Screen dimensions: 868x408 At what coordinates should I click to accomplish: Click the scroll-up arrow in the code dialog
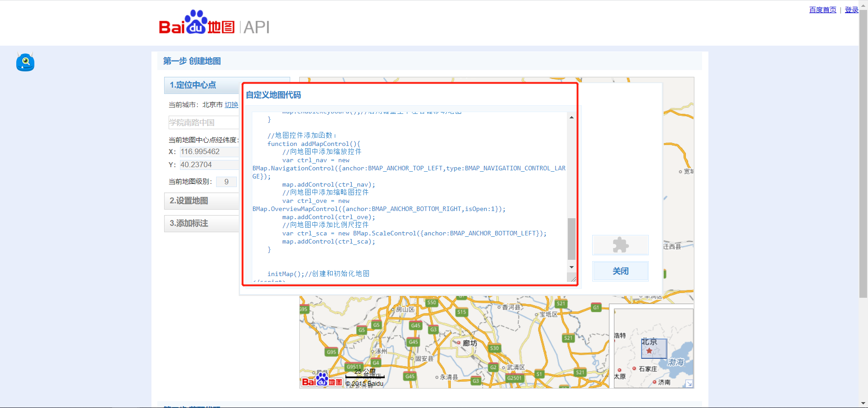pos(571,117)
